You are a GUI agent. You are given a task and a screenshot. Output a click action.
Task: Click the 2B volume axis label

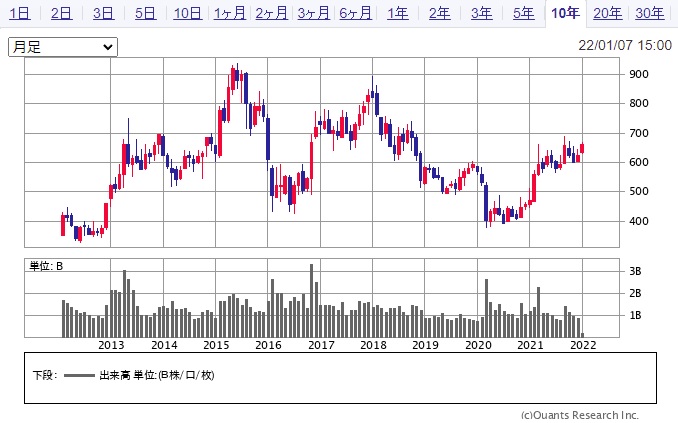635,293
